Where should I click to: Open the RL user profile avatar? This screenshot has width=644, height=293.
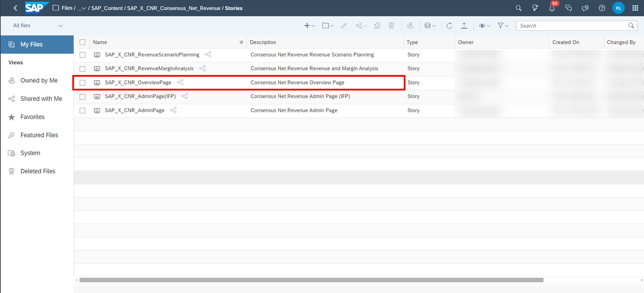[x=619, y=8]
